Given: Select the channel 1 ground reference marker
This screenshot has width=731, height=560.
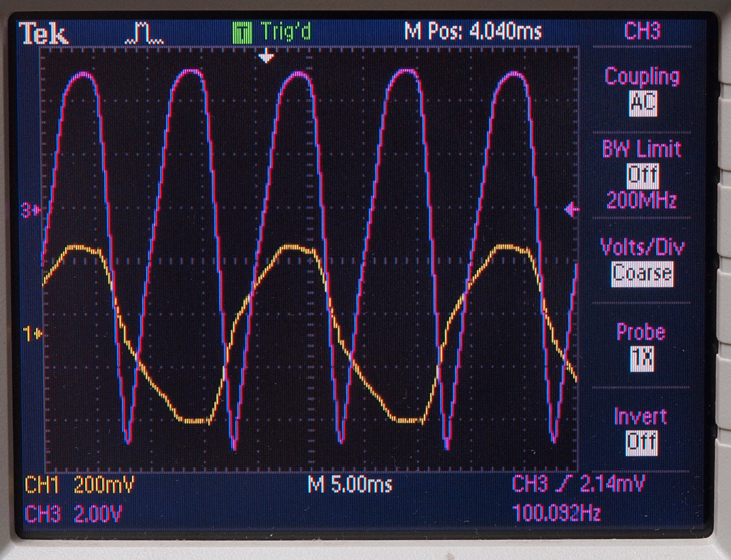Looking at the screenshot, I should coord(32,333).
